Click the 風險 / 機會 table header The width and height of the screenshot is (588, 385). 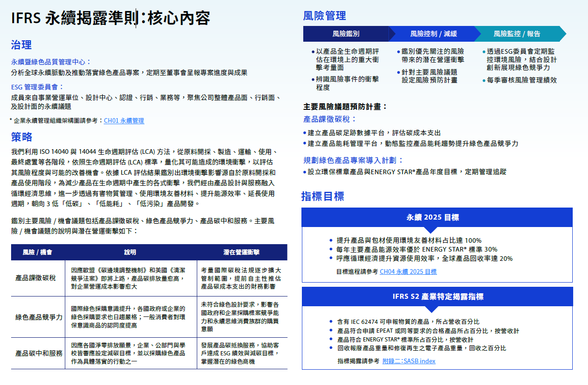[38, 252]
